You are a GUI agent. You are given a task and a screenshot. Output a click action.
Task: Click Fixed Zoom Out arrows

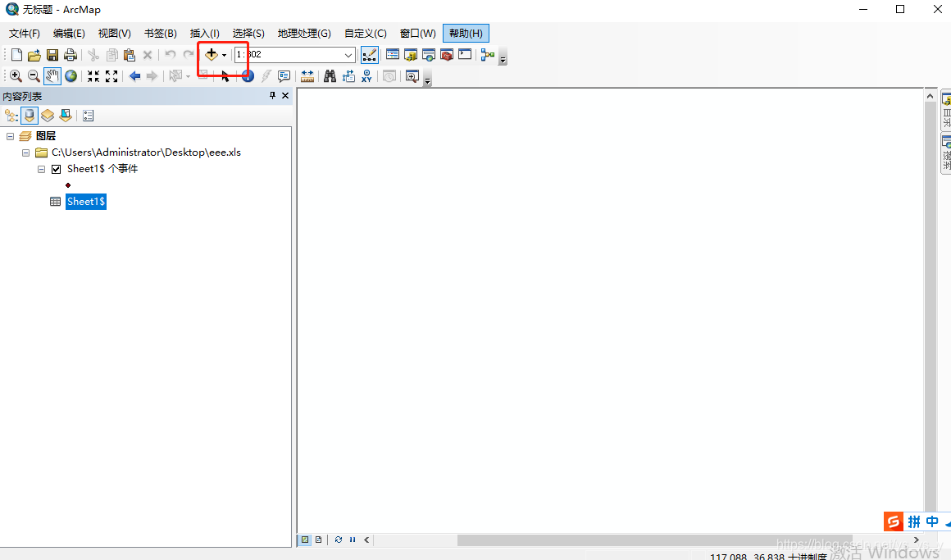coord(111,75)
